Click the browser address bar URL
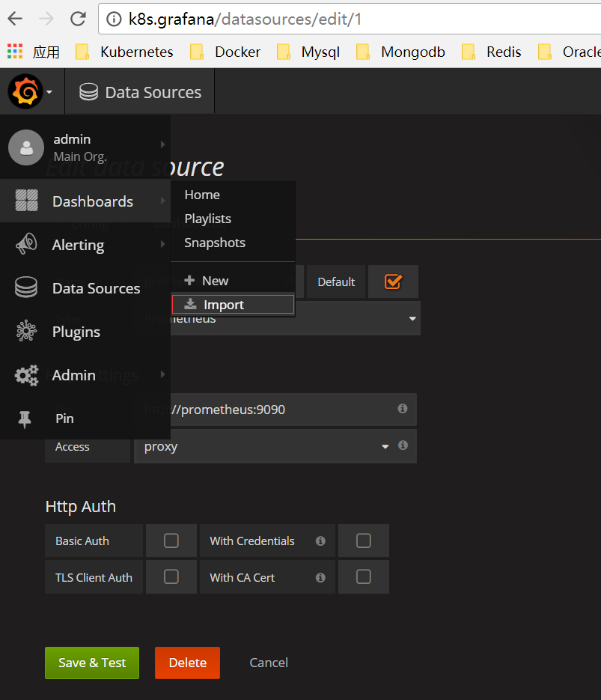The image size is (601, 700). pyautogui.click(x=245, y=19)
